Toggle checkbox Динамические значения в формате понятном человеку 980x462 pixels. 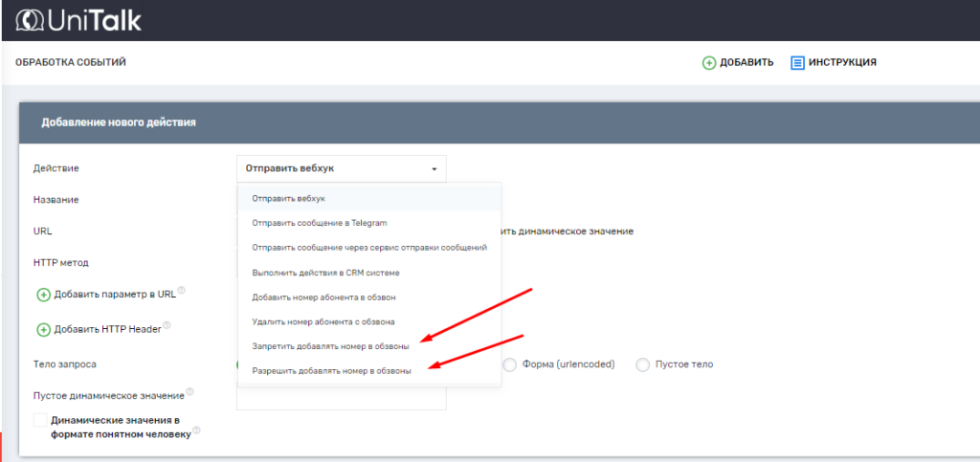(40, 420)
